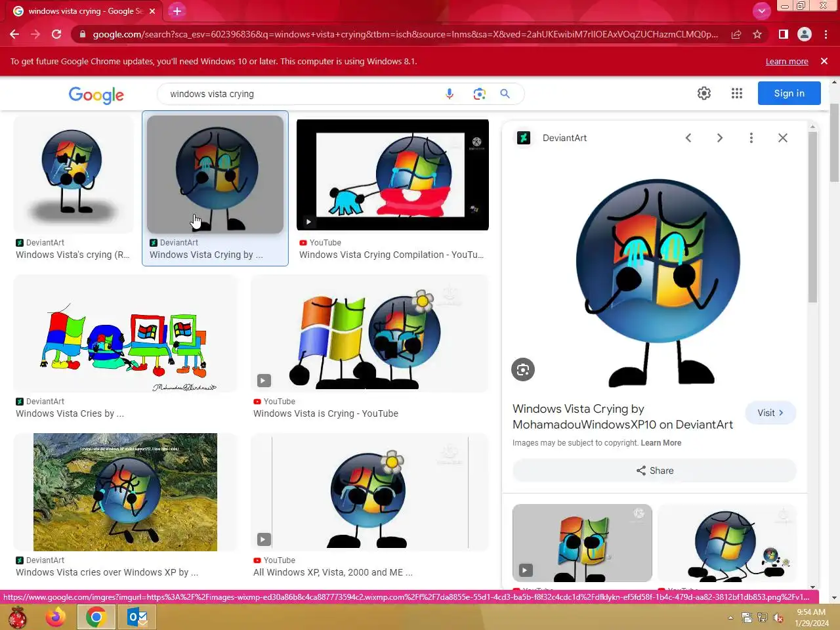Select the highlighted Windows Vista Crying by thumbnail

tap(215, 175)
